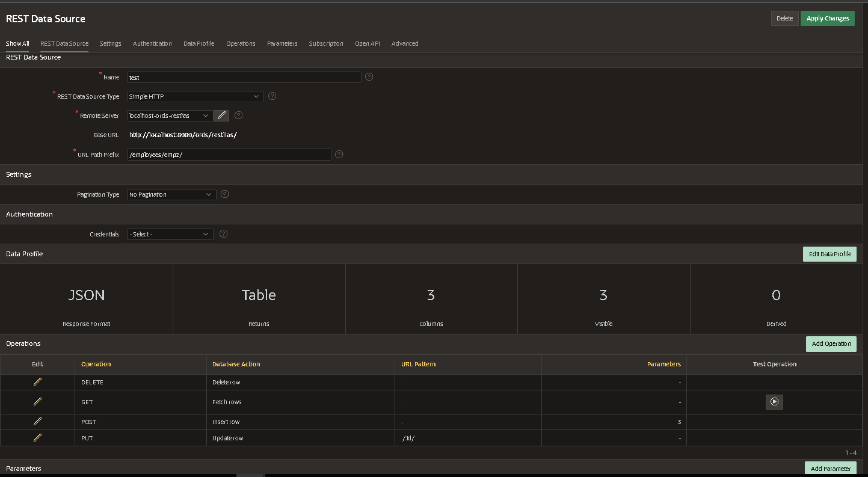Image resolution: width=868 pixels, height=477 pixels.
Task: Open help icon next to Pagination Type
Action: [x=225, y=194]
